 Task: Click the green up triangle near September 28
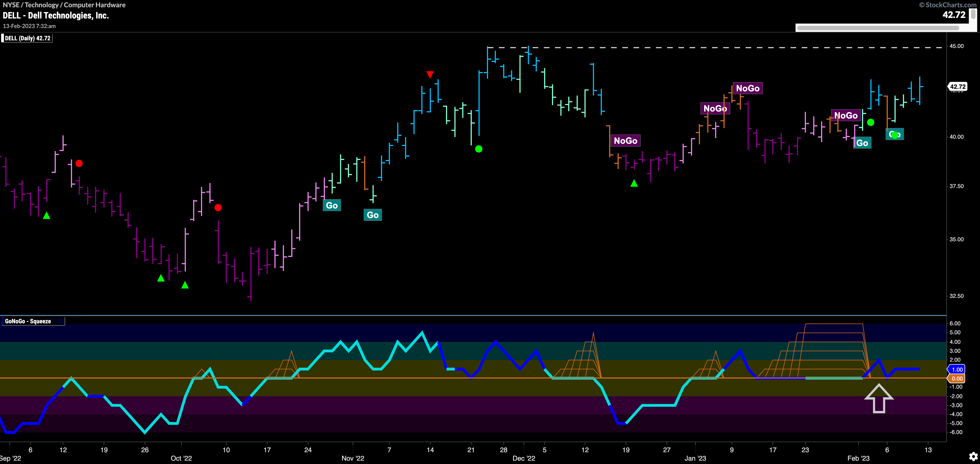pyautogui.click(x=161, y=278)
